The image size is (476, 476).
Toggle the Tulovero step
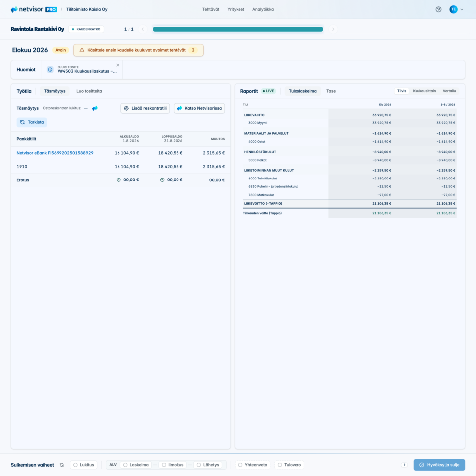pyautogui.click(x=290, y=465)
